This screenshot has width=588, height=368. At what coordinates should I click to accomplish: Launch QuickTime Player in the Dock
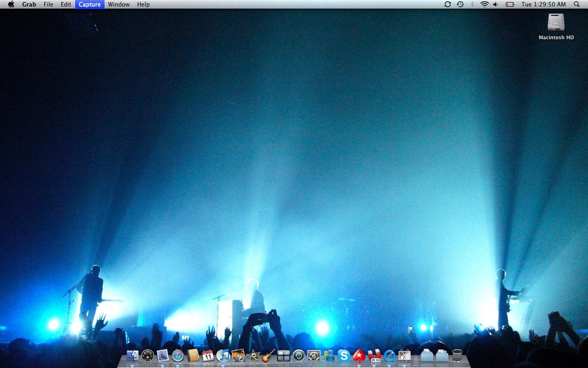390,356
